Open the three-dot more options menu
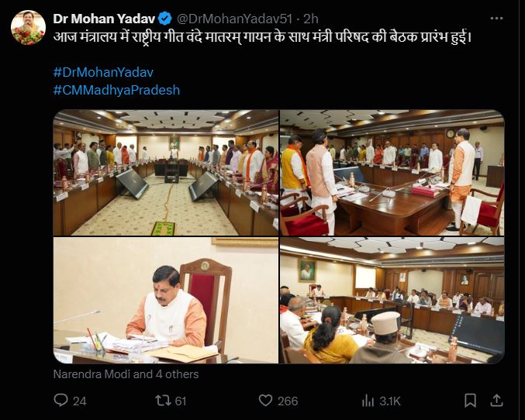This screenshot has width=525, height=420. tap(496, 17)
